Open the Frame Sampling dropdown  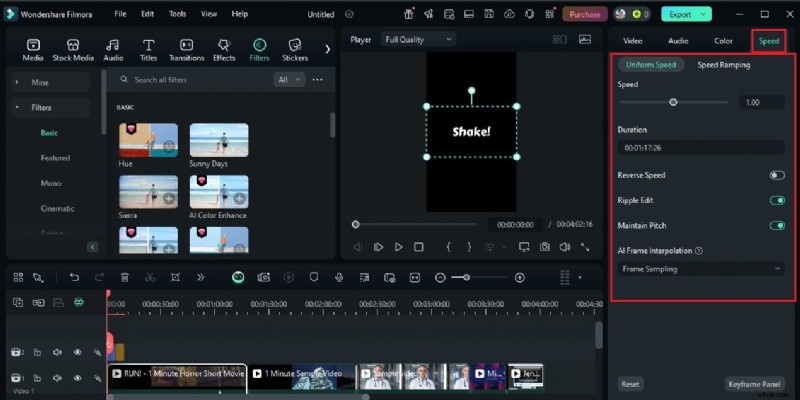tap(701, 269)
